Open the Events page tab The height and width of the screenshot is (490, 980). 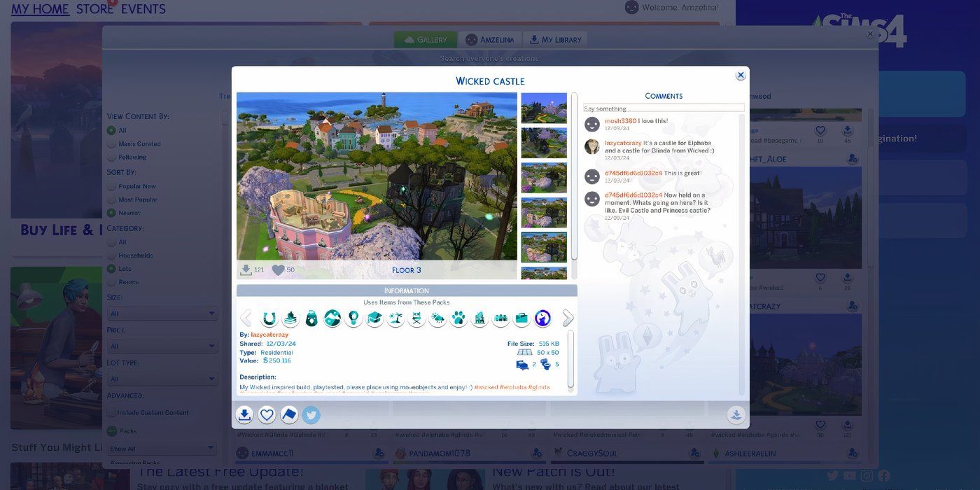pos(143,9)
